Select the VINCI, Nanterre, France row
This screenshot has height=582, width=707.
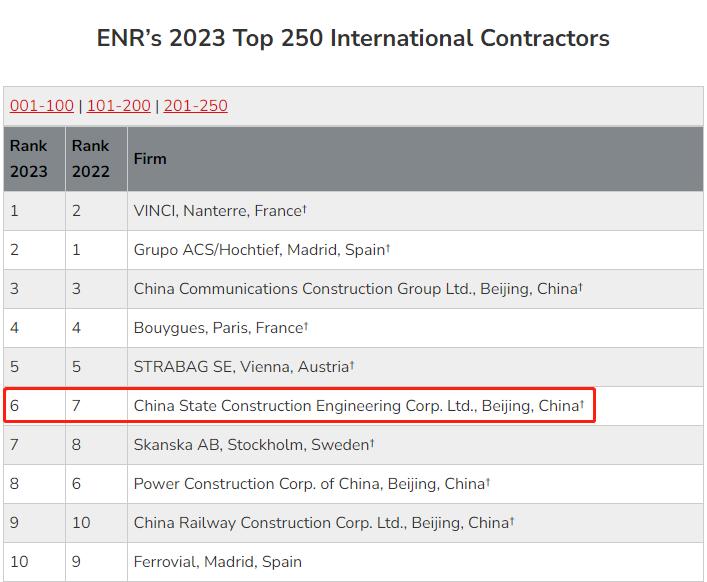click(x=220, y=211)
